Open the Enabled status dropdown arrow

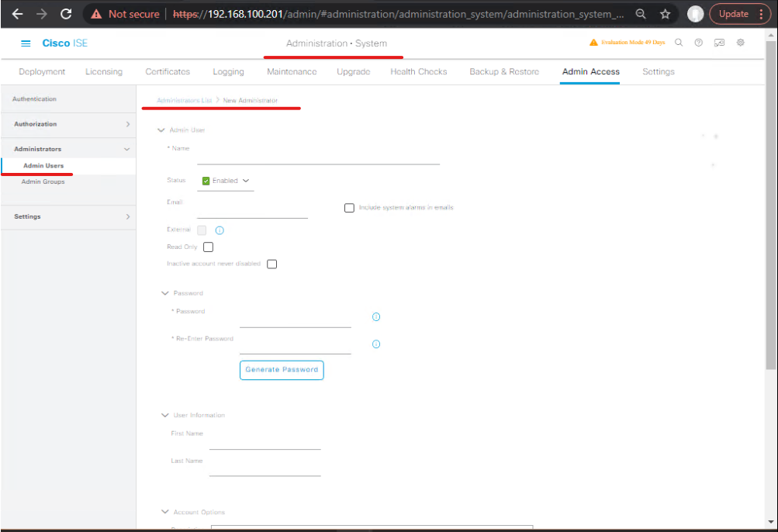(246, 181)
